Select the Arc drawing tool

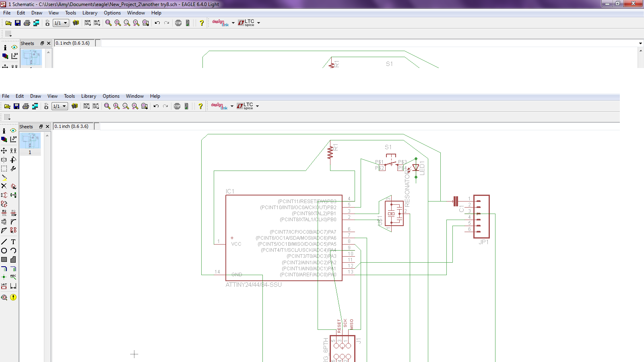pos(13,251)
